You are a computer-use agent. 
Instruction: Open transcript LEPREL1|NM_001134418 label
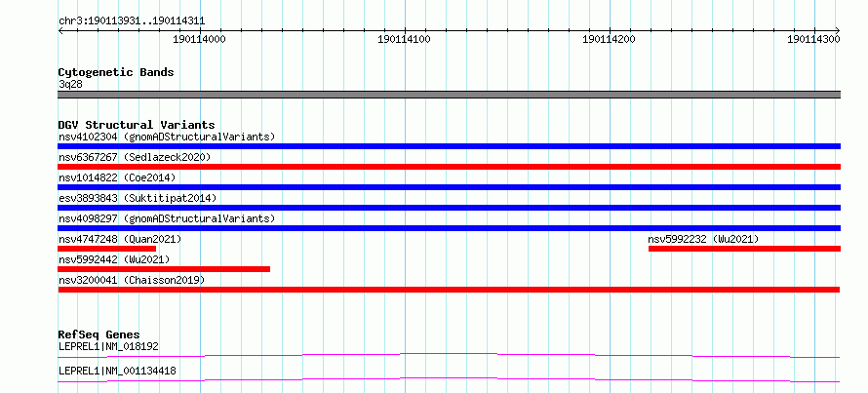[117, 371]
